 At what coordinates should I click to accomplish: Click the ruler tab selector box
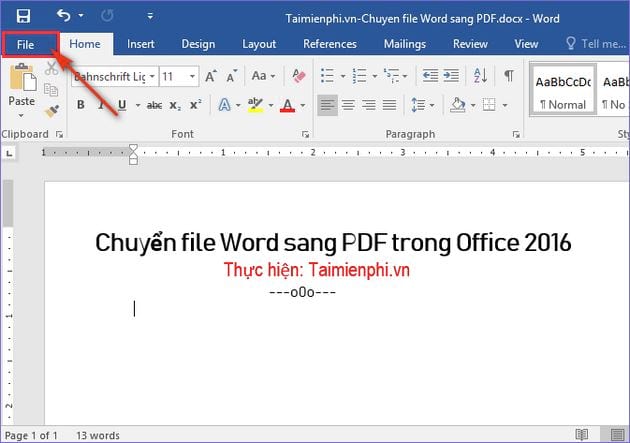pyautogui.click(x=9, y=153)
